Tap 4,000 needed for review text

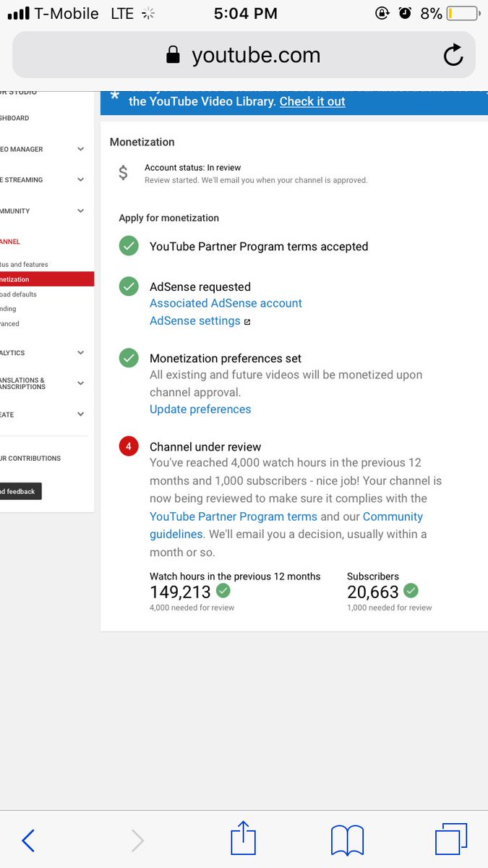tap(192, 608)
